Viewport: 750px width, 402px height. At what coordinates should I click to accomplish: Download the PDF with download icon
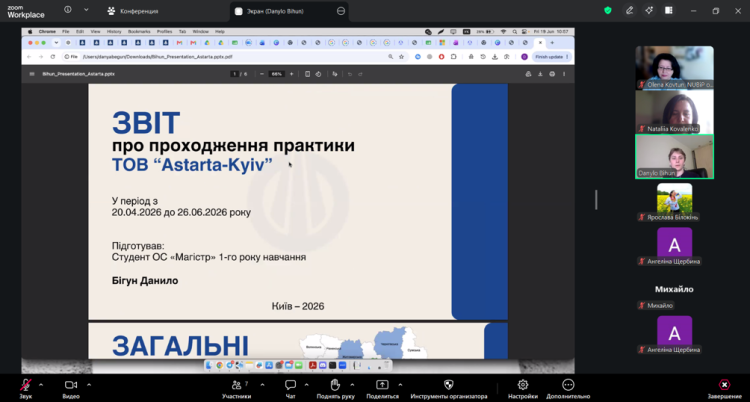click(540, 74)
